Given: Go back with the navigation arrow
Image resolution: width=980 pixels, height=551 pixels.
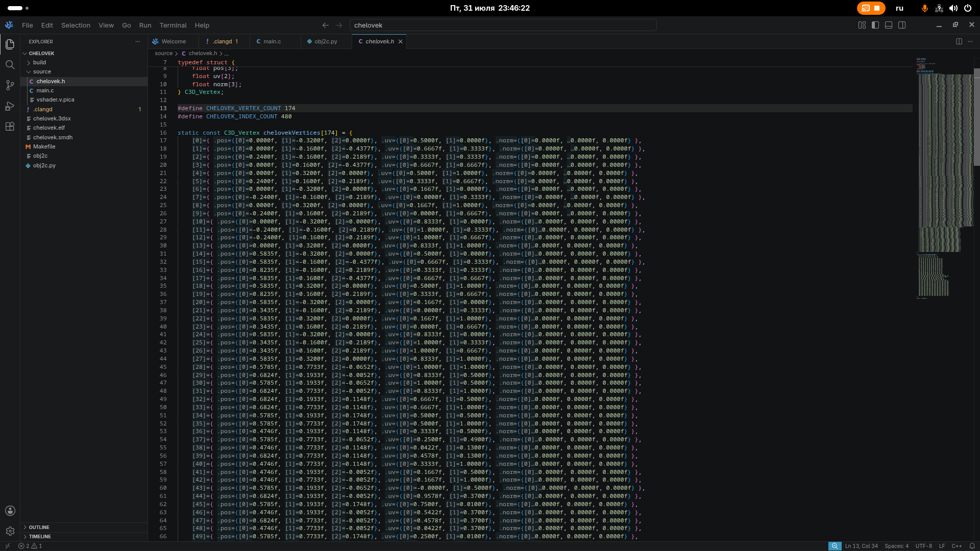Looking at the screenshot, I should [x=326, y=25].
